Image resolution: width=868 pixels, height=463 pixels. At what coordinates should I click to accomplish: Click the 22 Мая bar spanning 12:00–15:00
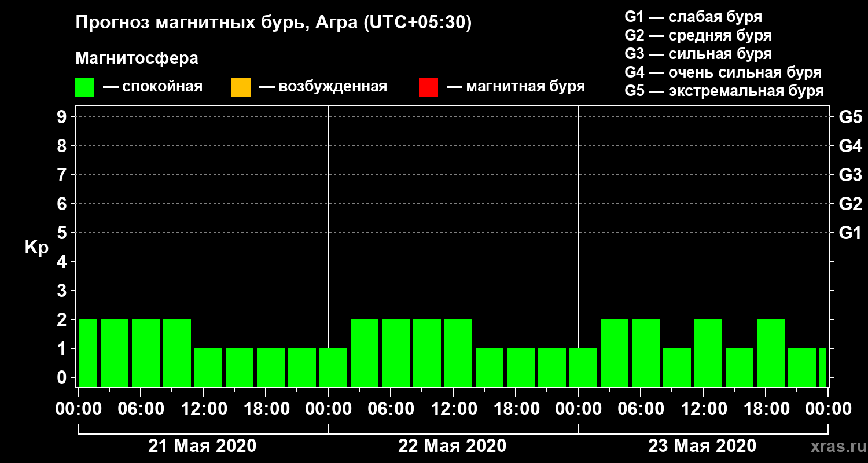tap(458, 352)
